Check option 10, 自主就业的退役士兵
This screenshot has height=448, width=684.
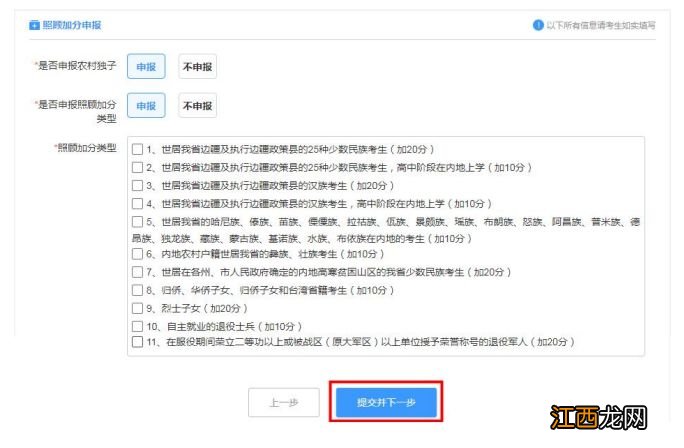coord(137,326)
